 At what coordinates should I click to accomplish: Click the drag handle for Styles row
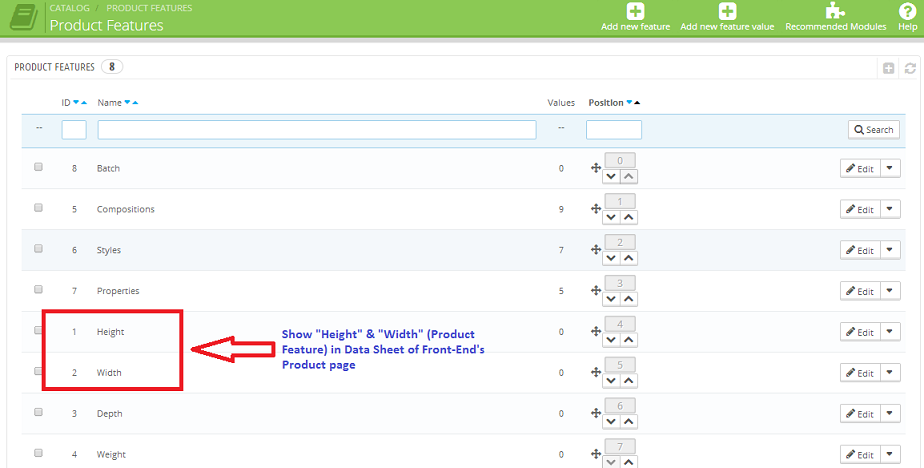[x=595, y=249]
